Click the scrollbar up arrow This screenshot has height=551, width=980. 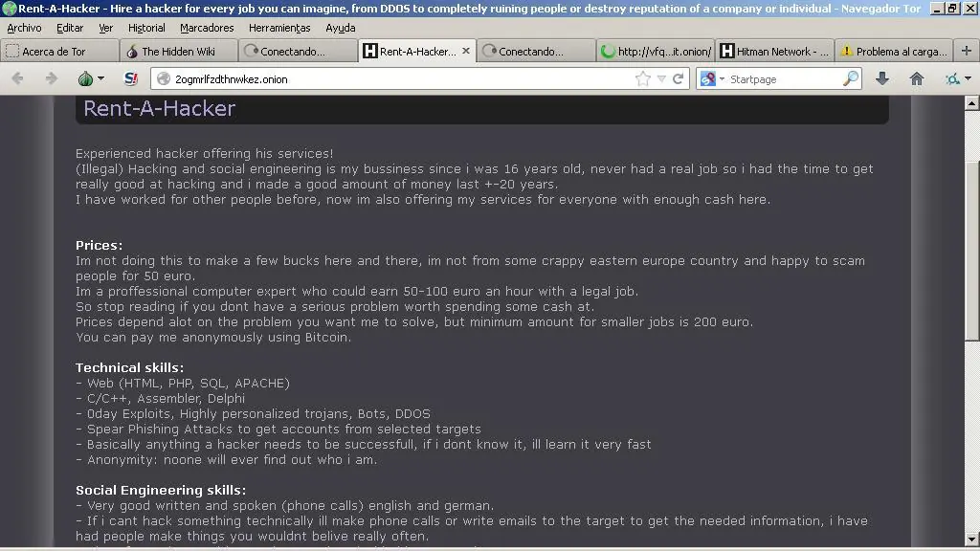click(x=972, y=103)
